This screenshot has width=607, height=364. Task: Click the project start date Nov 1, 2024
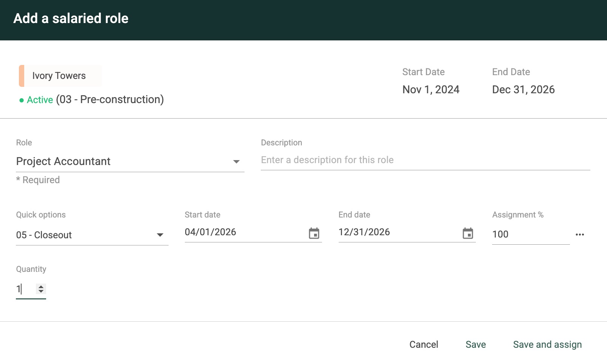click(x=431, y=90)
